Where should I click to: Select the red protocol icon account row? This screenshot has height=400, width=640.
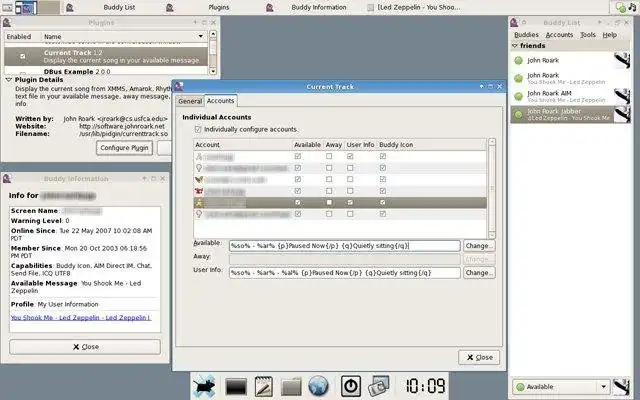(199, 191)
